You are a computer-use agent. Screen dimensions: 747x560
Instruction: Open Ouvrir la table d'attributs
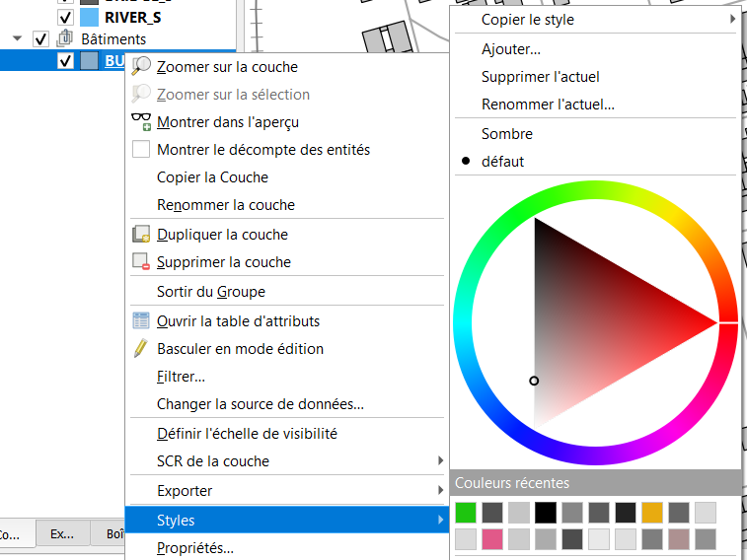point(287,320)
